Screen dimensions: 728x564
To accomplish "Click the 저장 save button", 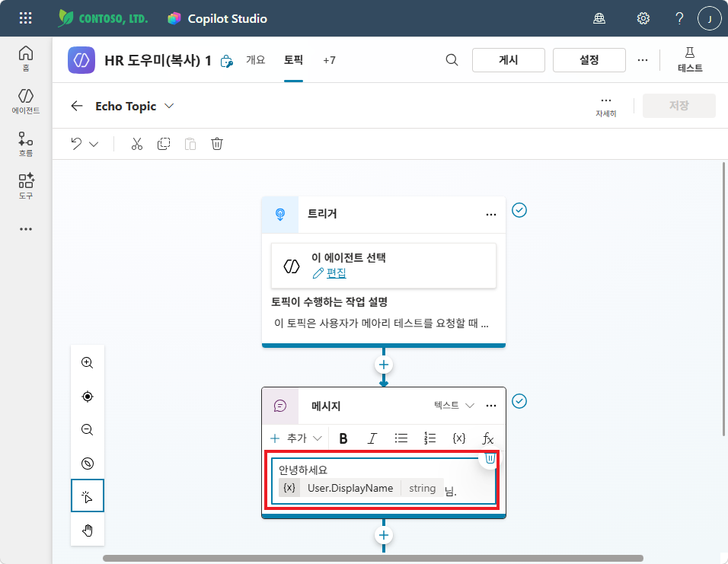I will [x=679, y=105].
